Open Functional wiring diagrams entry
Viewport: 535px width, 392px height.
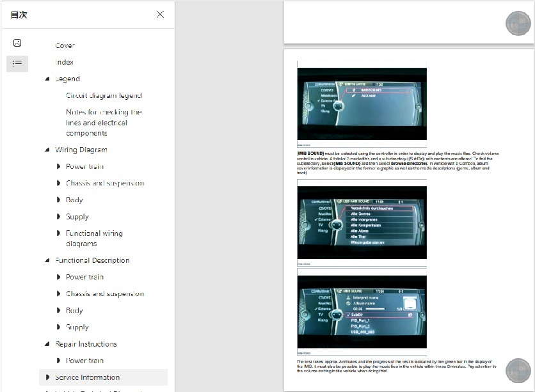pos(95,239)
